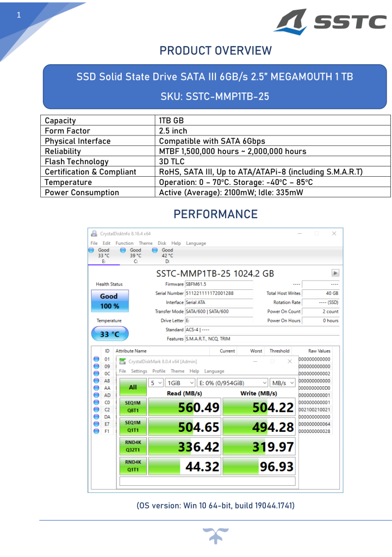This screenshot has height=557, width=392.
Task: Click the status circle for attribute DA
Action: [96, 417]
